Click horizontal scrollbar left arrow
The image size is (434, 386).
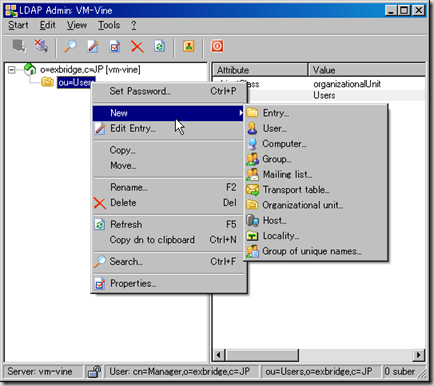tap(219, 355)
